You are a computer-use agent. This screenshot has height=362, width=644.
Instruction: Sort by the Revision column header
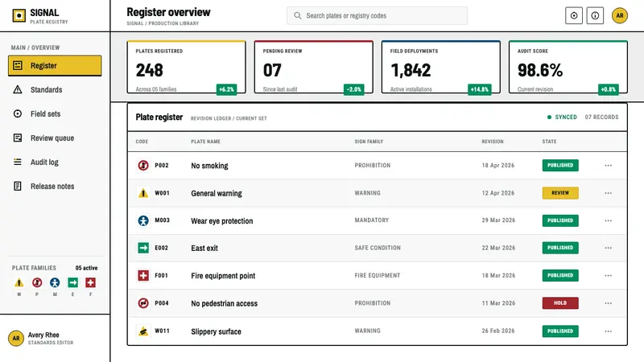click(493, 142)
